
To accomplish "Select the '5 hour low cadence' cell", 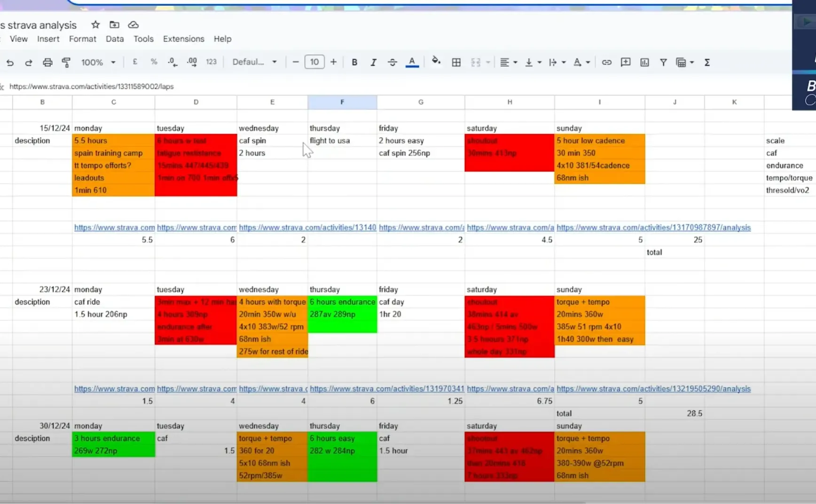I will pos(600,141).
